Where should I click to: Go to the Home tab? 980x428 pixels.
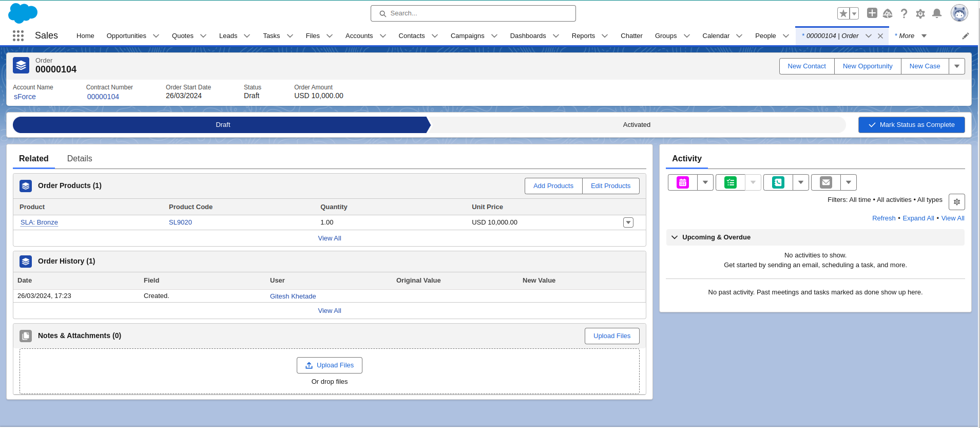pyautogui.click(x=85, y=36)
